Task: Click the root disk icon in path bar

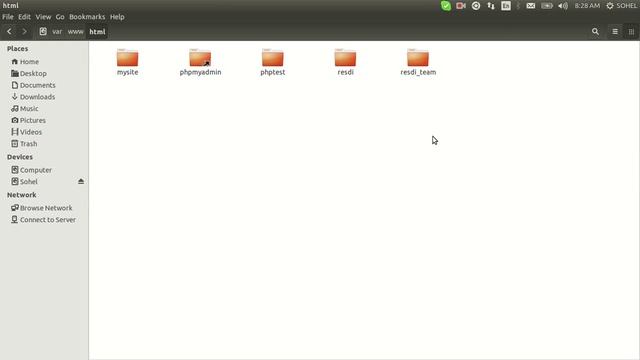Action: tap(43, 31)
